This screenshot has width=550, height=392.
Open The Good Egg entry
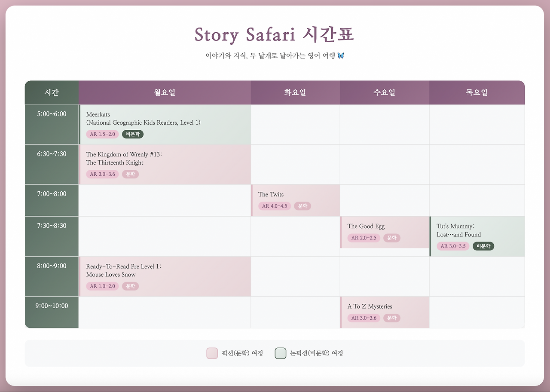385,232
